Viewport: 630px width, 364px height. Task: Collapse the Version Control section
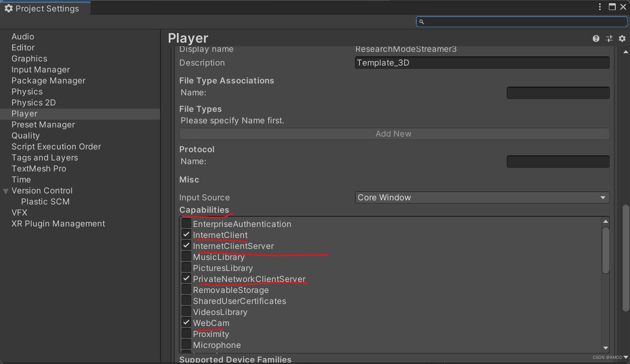tap(5, 191)
